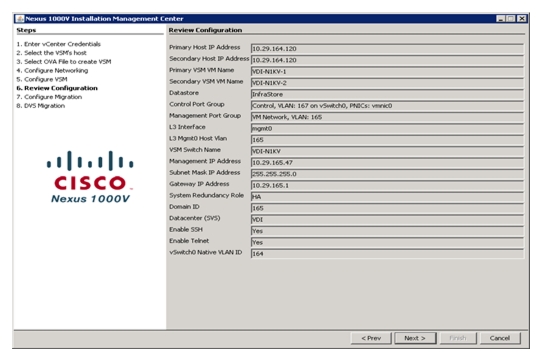Click the Gateway IP Address label

(x=199, y=184)
